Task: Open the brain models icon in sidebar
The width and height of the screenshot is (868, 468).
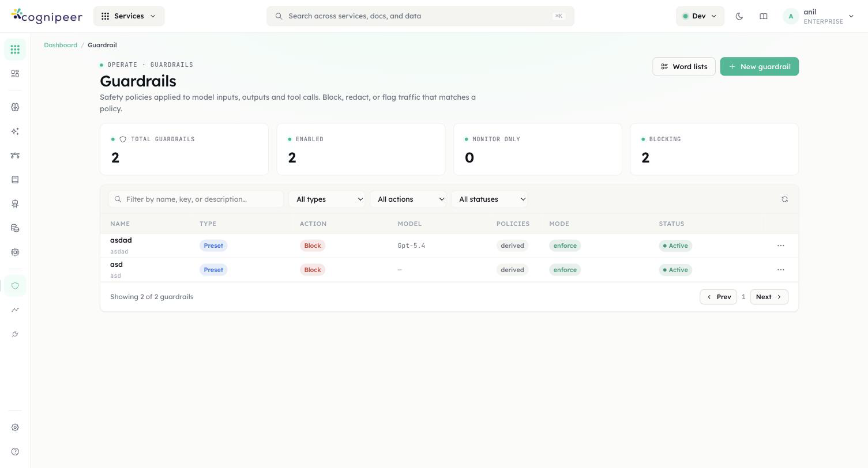Action: click(x=15, y=107)
